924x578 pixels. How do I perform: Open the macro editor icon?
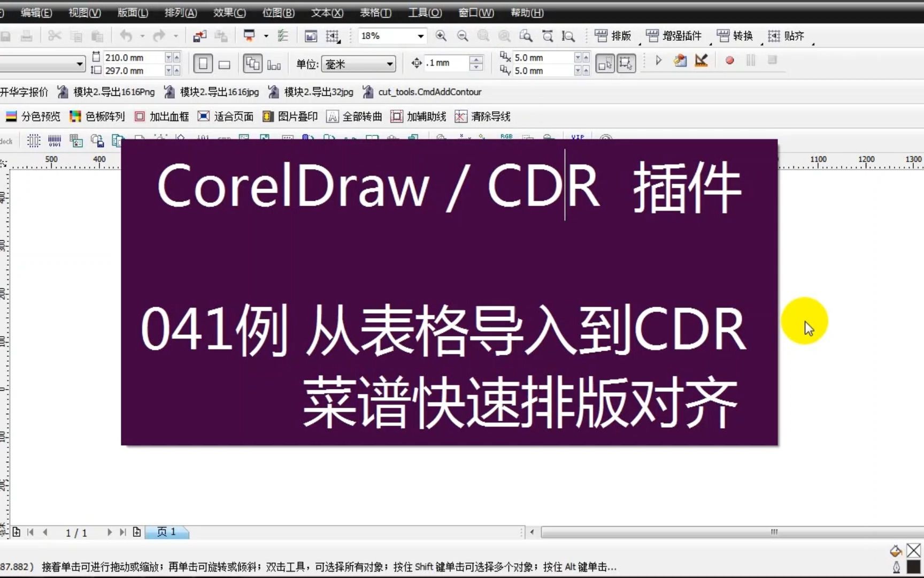click(x=680, y=60)
